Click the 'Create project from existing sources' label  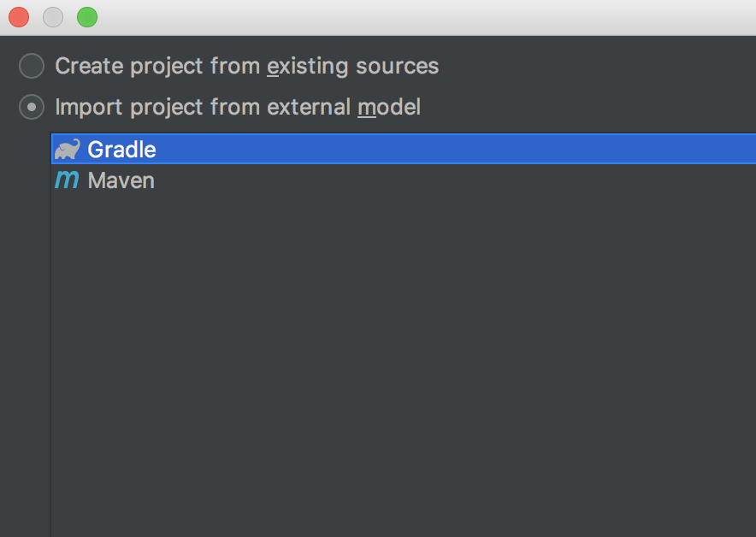(247, 66)
